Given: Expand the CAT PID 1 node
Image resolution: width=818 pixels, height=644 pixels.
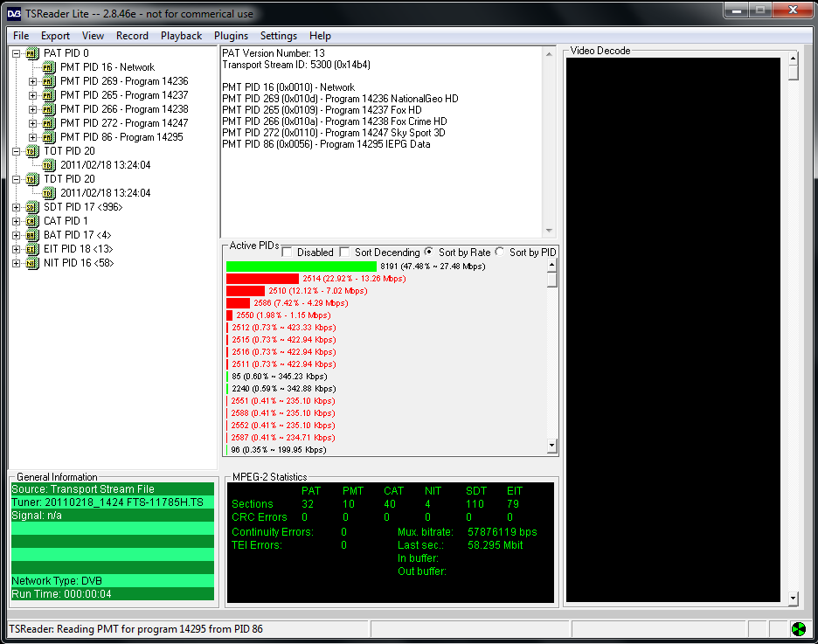Looking at the screenshot, I should click(17, 221).
